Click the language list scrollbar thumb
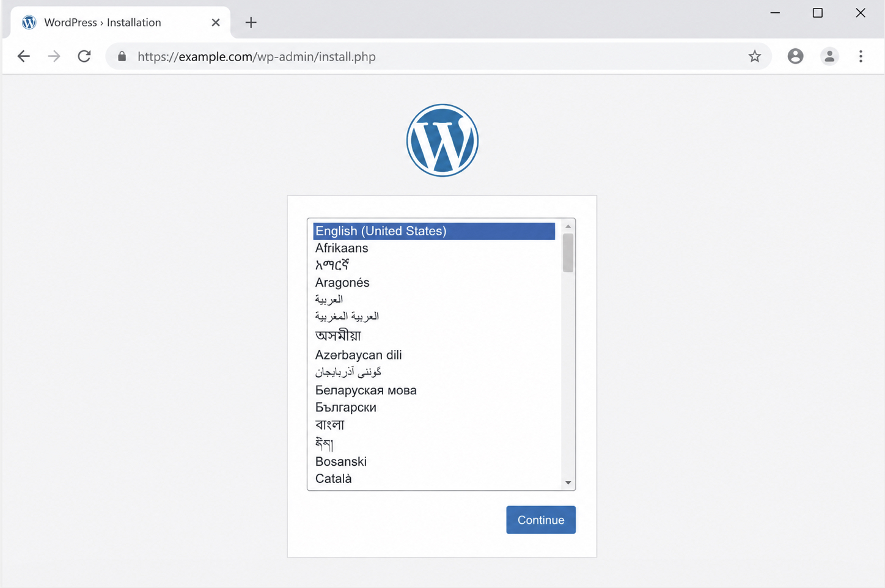The image size is (885, 588). click(x=568, y=252)
